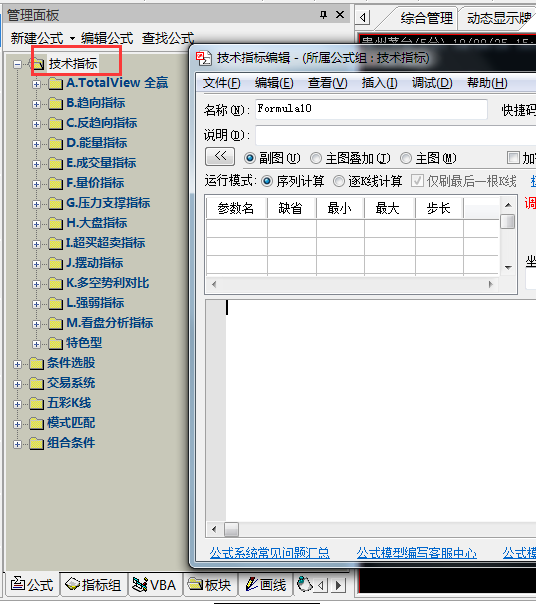Switch to VBA bottom tab

pos(155,585)
